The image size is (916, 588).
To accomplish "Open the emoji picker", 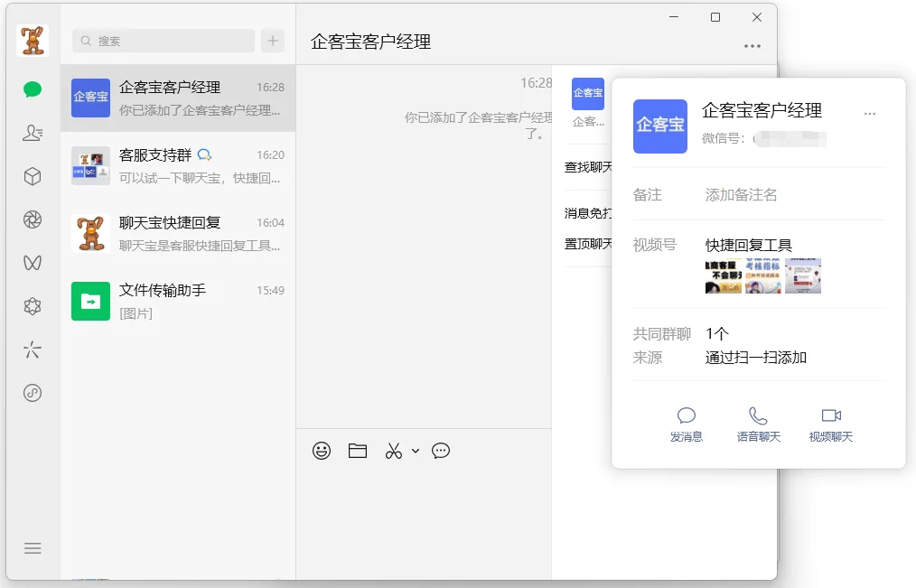I will [322, 451].
